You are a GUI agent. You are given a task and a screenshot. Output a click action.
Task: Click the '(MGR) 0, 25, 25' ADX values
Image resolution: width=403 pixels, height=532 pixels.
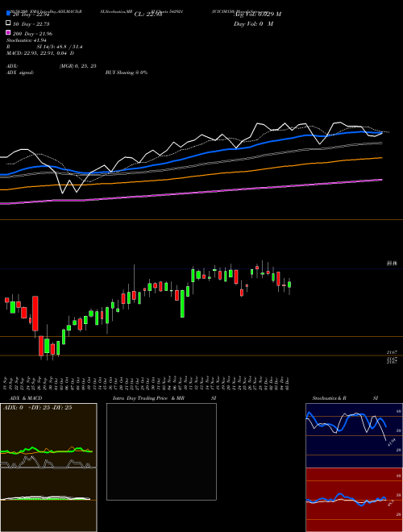pos(77,66)
